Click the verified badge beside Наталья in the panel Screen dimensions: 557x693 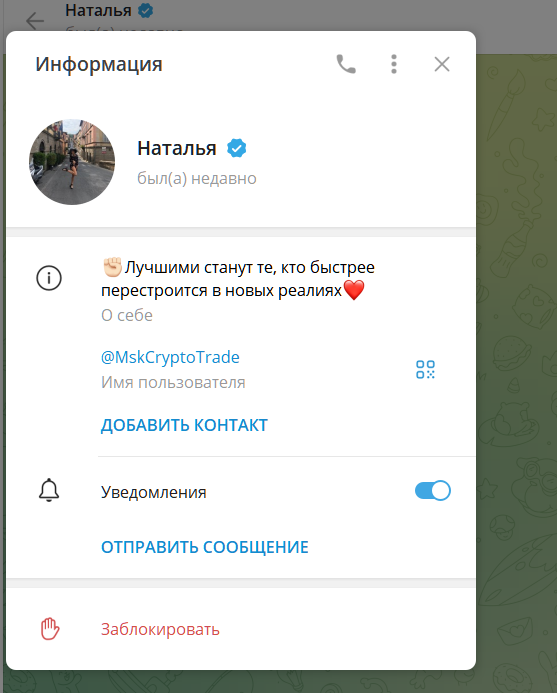pos(237,148)
